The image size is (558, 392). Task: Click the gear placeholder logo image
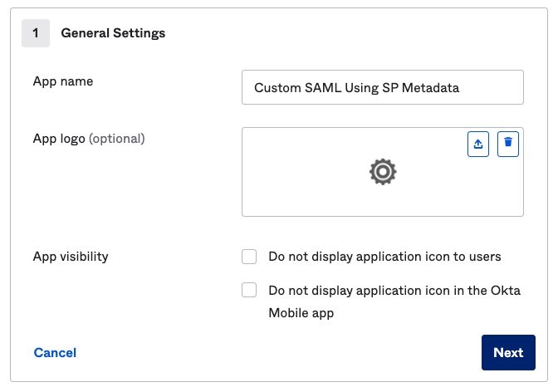click(383, 172)
